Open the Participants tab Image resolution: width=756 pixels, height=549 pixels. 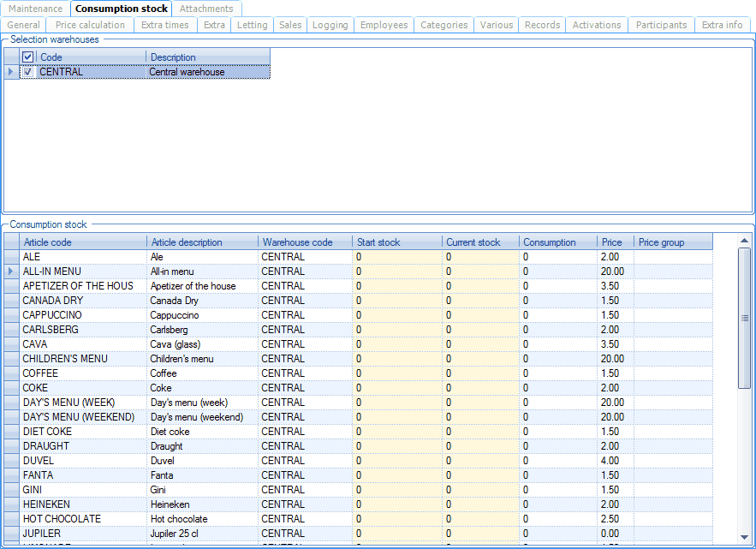[661, 25]
